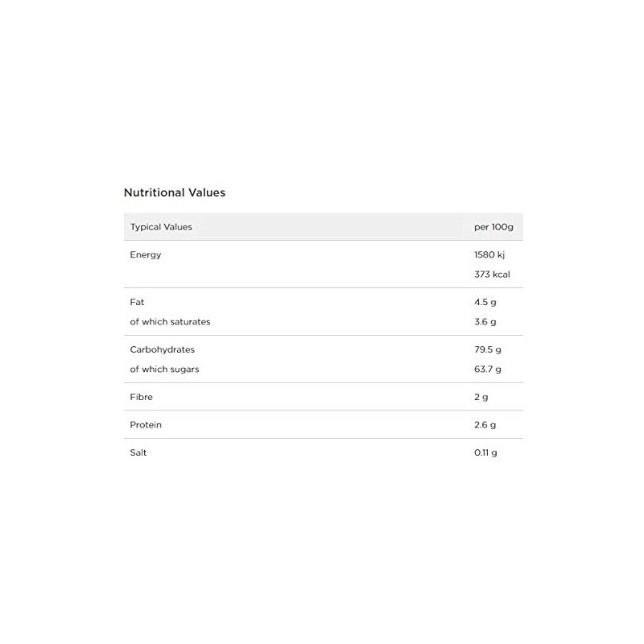Select the Fibre row label
Viewport: 644px width, 644px height.
tap(141, 398)
